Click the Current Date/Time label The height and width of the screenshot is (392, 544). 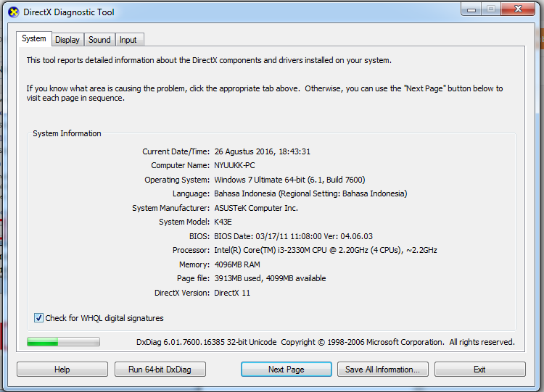pyautogui.click(x=176, y=151)
